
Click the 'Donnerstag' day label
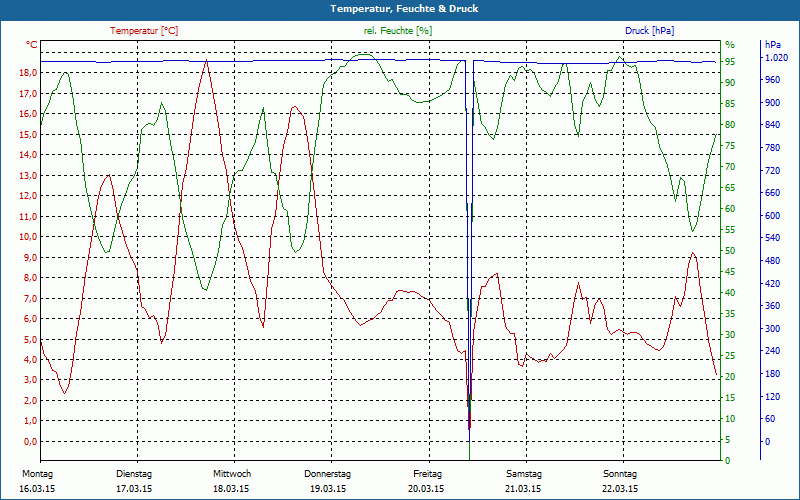pyautogui.click(x=328, y=474)
